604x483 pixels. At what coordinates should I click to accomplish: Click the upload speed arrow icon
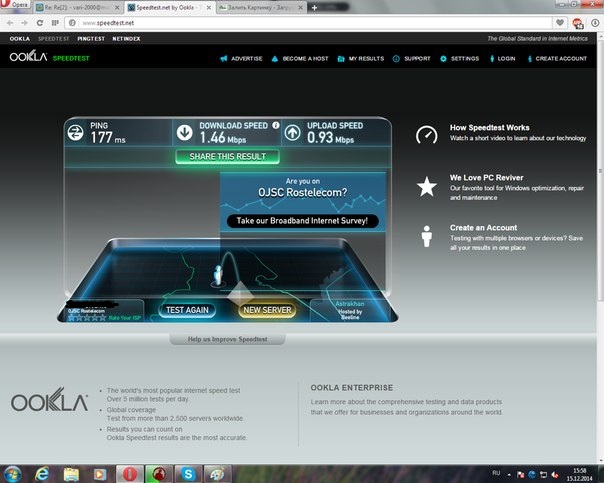pos(292,132)
